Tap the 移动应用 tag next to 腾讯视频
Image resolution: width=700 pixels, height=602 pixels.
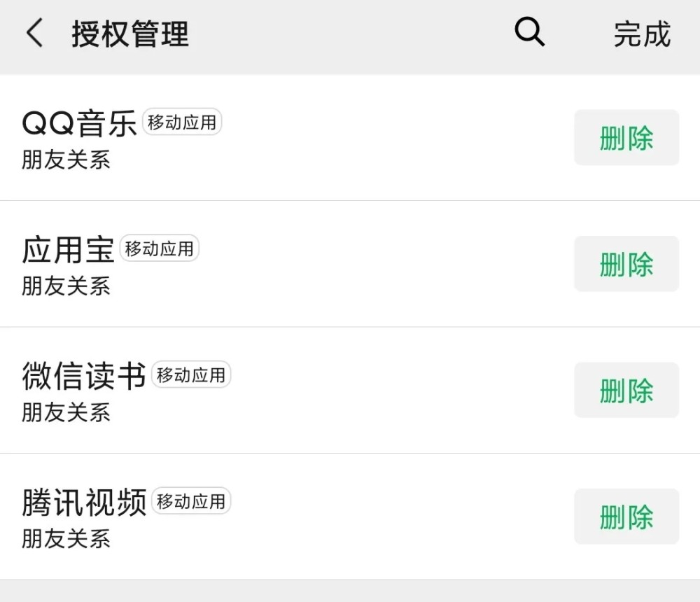(x=190, y=500)
